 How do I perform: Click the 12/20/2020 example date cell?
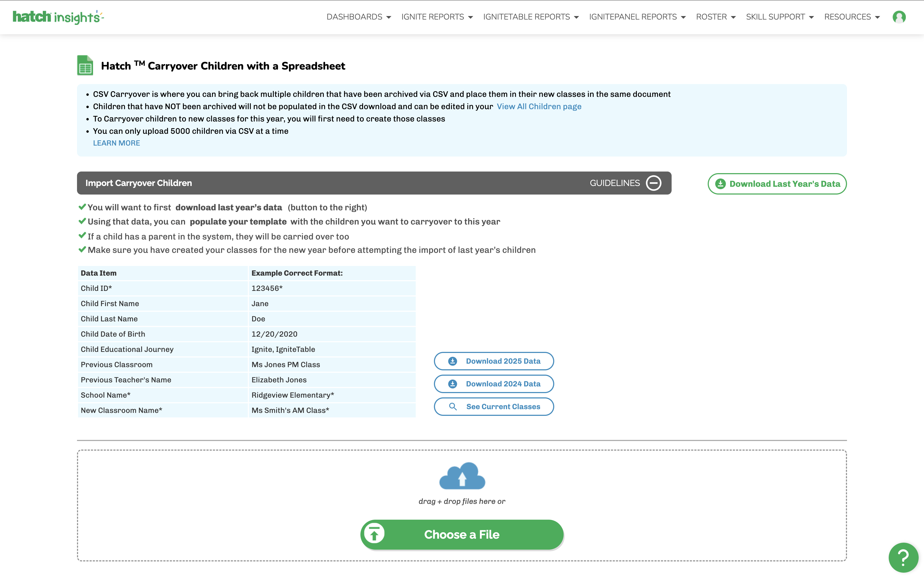pos(332,334)
